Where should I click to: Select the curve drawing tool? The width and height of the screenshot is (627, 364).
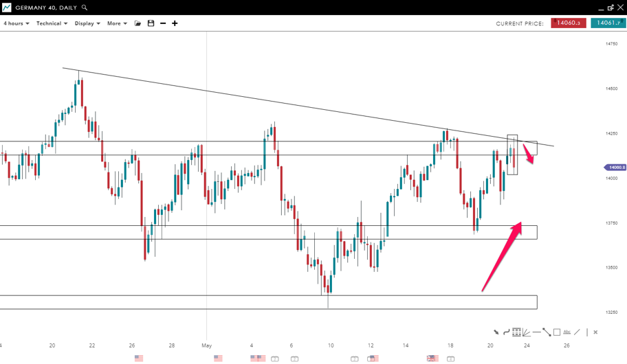coord(506,332)
